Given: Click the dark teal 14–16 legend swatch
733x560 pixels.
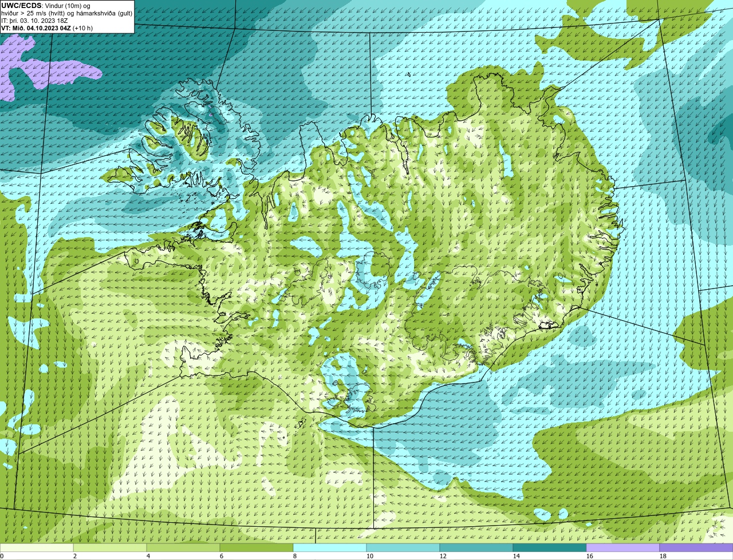Looking at the screenshot, I should [x=550, y=548].
